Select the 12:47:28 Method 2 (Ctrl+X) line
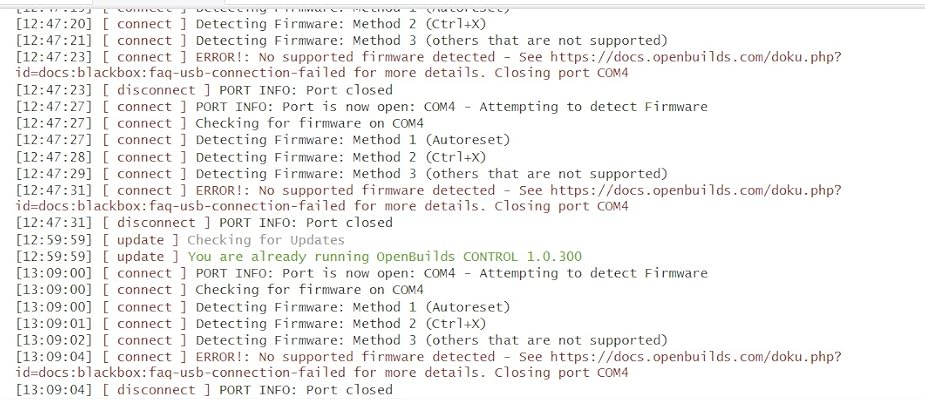 (340, 157)
